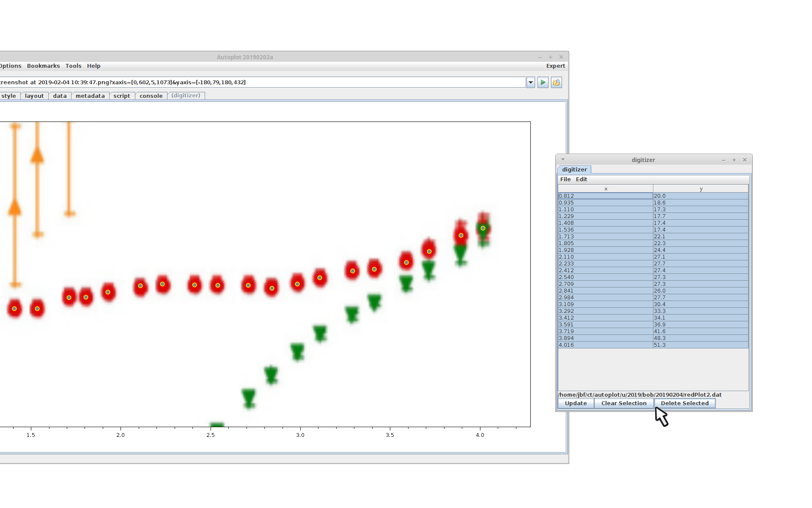
Task: Open the Options menu
Action: tap(10, 66)
